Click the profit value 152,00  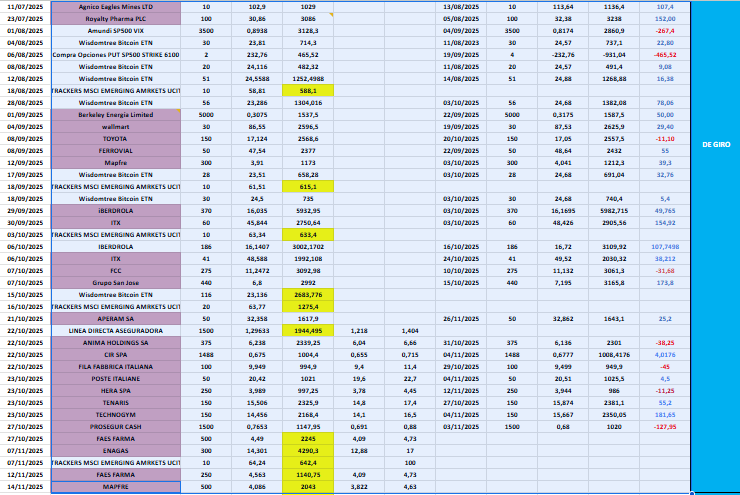pyautogui.click(x=665, y=19)
